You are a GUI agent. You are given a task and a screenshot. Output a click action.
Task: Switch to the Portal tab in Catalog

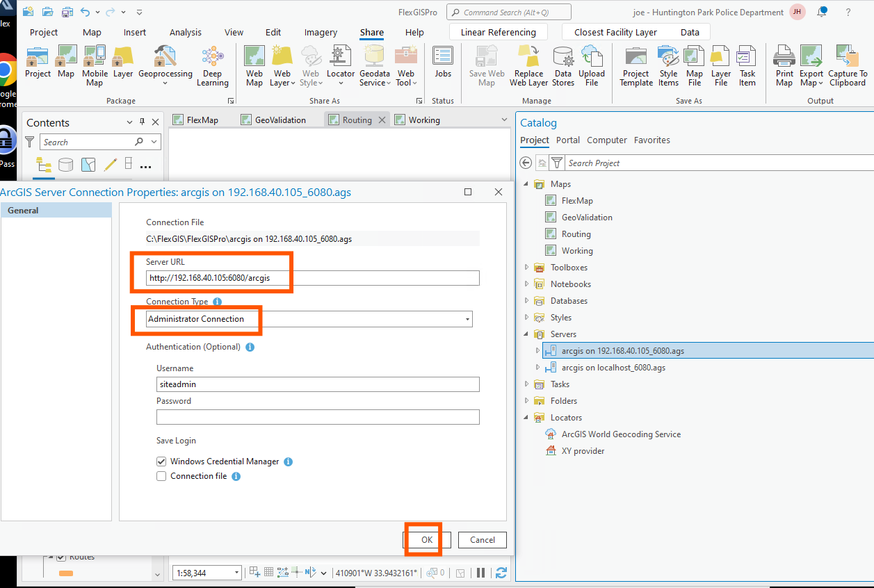(568, 140)
